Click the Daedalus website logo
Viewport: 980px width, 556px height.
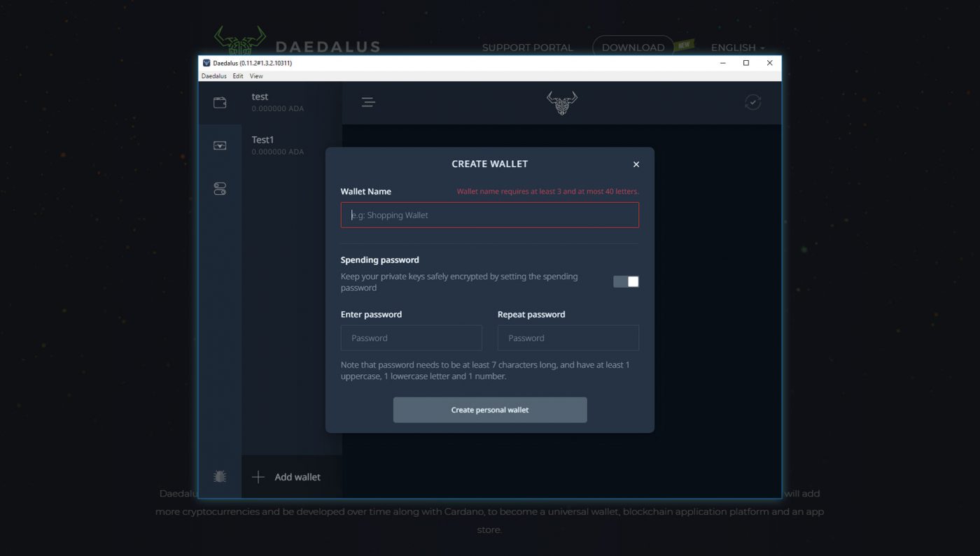[x=297, y=42]
